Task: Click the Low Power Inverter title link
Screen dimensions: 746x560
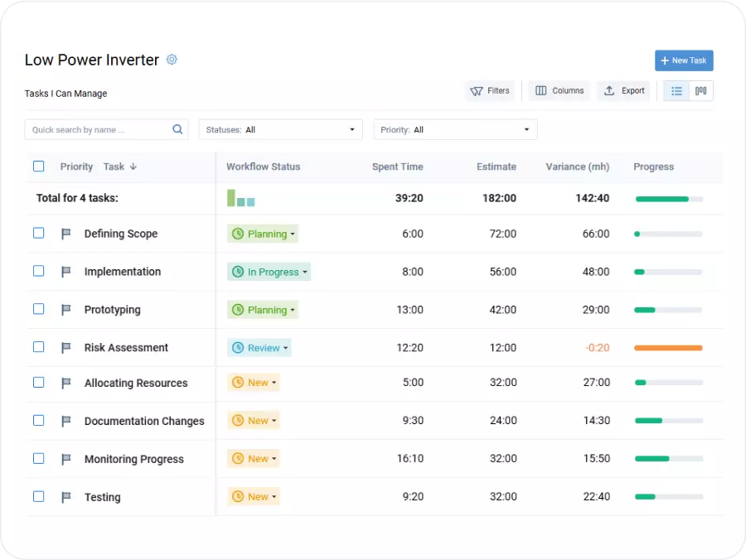Action: click(x=91, y=60)
